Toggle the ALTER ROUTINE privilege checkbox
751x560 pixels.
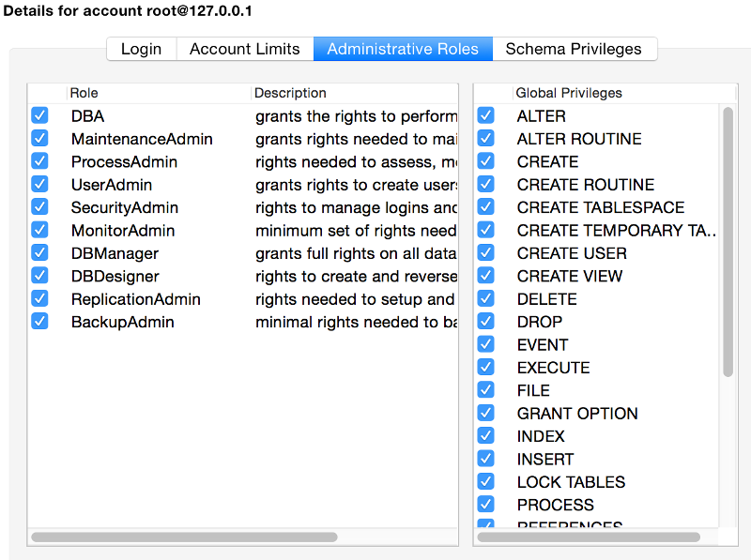click(485, 138)
